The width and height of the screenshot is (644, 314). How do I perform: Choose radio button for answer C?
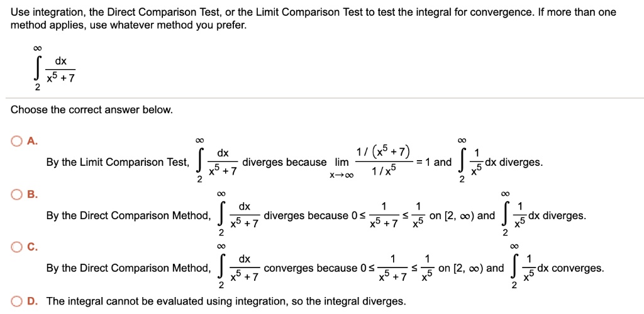(17, 247)
